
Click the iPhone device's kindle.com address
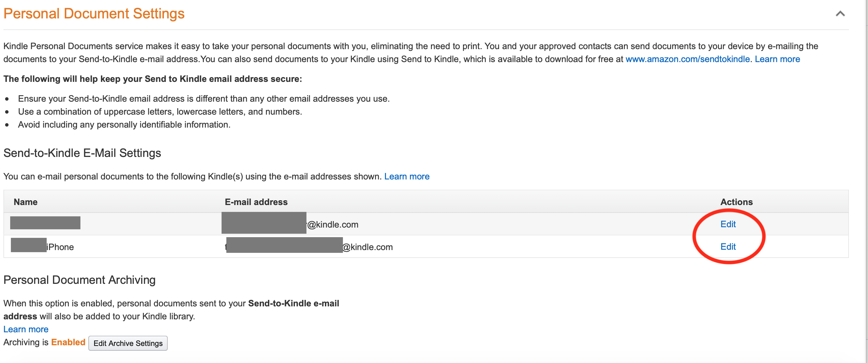(367, 247)
